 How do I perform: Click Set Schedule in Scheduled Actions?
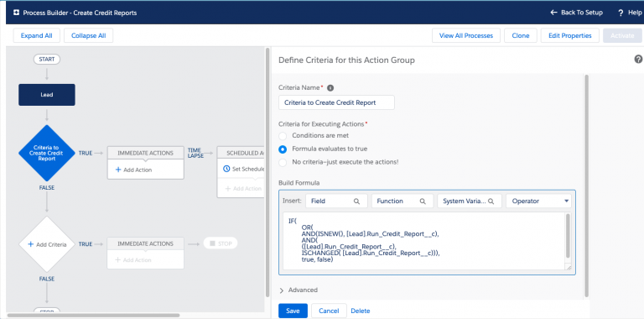click(x=243, y=169)
